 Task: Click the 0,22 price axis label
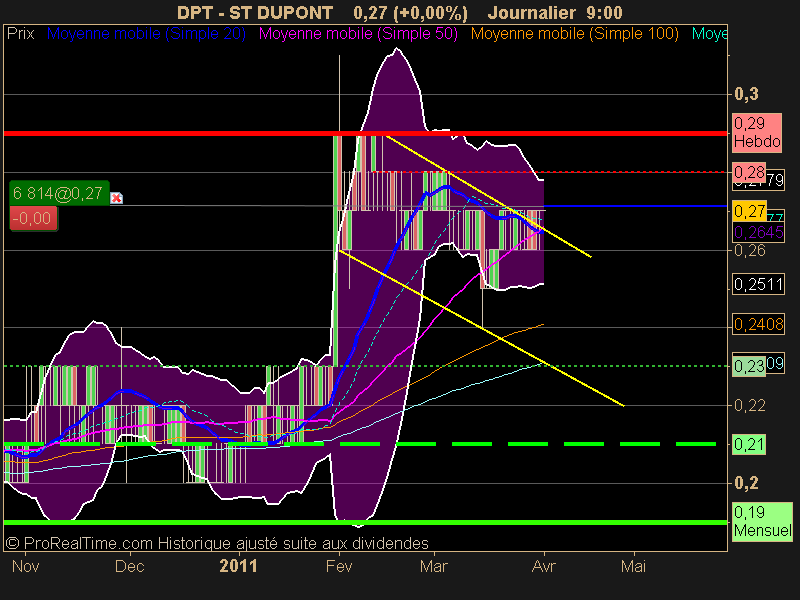749,406
